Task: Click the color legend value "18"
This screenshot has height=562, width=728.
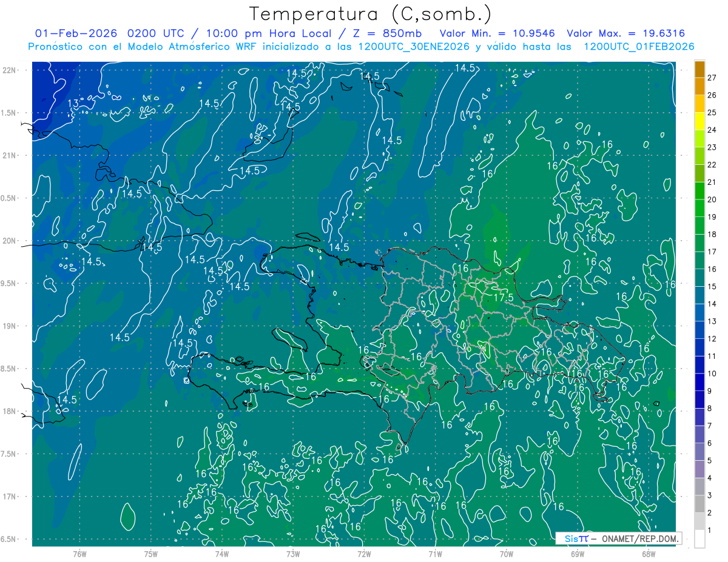Action: [x=712, y=234]
